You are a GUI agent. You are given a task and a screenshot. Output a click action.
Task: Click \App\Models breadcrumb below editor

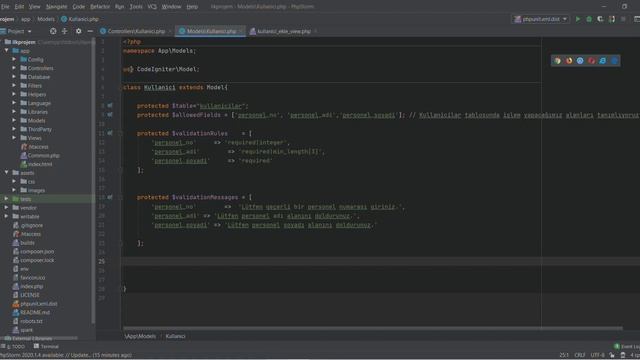(x=140, y=336)
